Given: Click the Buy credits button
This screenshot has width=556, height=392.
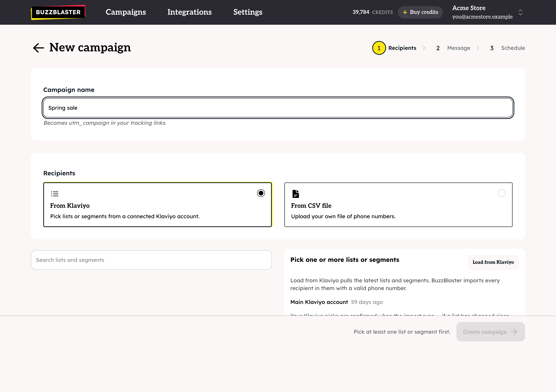Looking at the screenshot, I should point(420,12).
